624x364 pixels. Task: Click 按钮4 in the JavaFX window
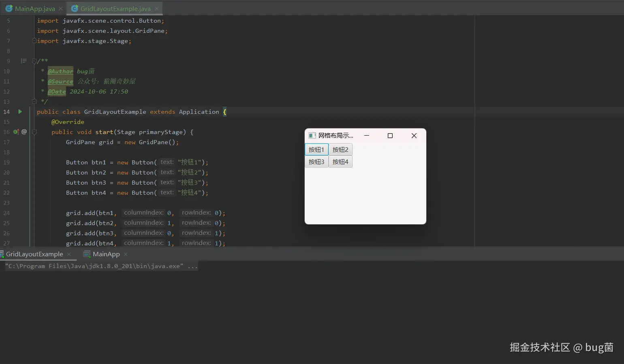[340, 162]
